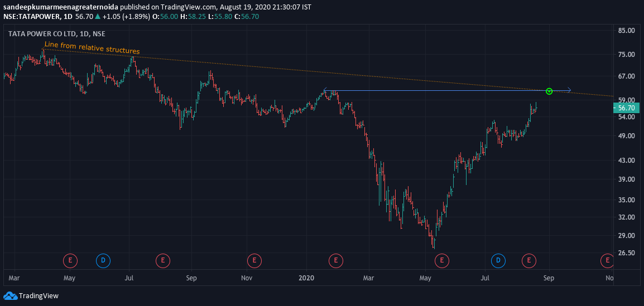644x306 pixels.
Task: Click the first Jul label on the time axis
Action: (129, 278)
